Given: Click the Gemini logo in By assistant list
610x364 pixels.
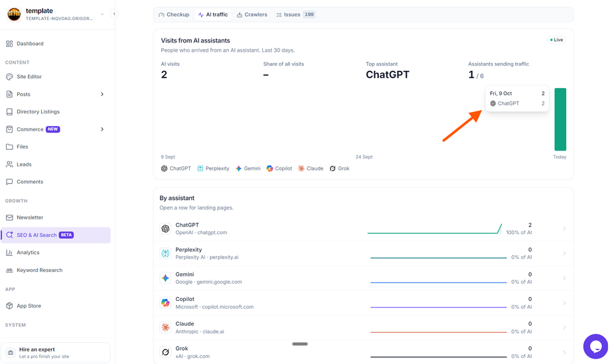Looking at the screenshot, I should (x=165, y=278).
